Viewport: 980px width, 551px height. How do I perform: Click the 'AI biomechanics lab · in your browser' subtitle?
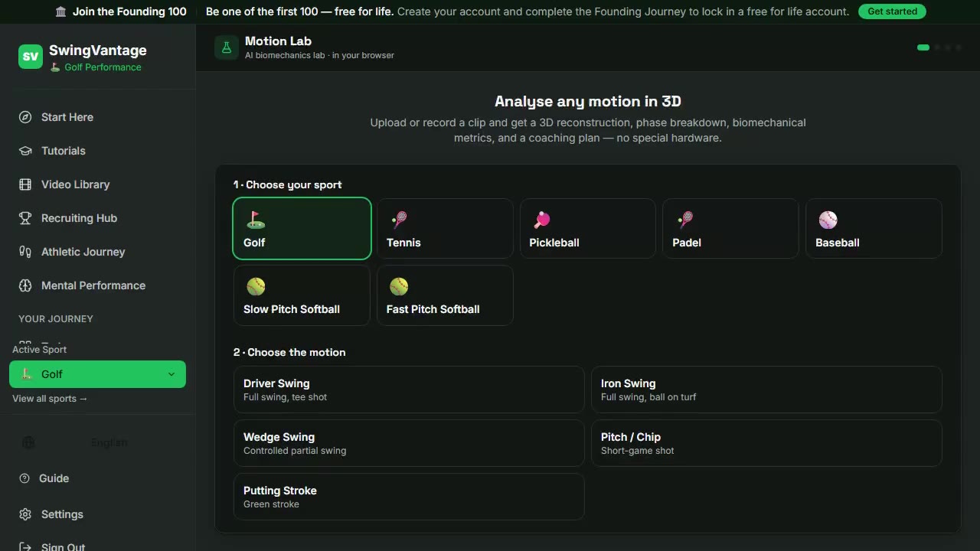[x=319, y=56]
